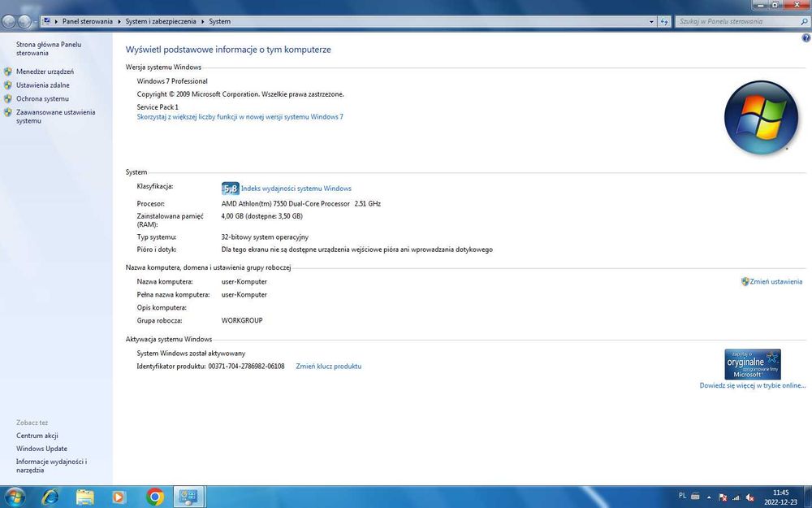Click shield icon beside Menedżer urządzeń
The width and height of the screenshot is (812, 508).
tap(8, 72)
